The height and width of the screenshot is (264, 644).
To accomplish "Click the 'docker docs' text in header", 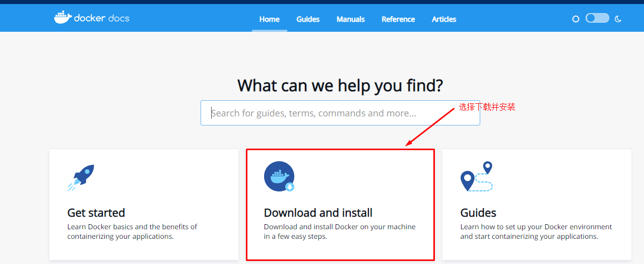I will pos(101,19).
